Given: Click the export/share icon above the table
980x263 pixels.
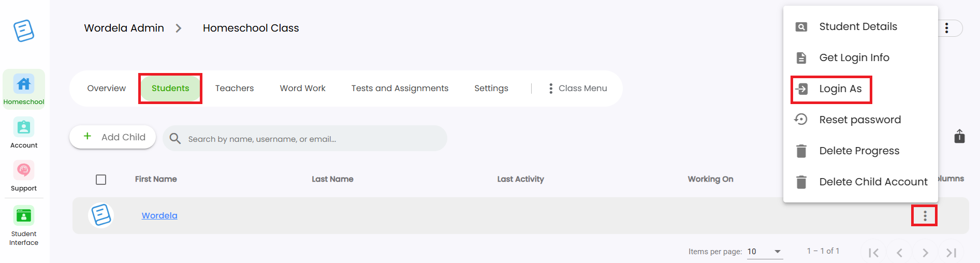Looking at the screenshot, I should [x=959, y=136].
